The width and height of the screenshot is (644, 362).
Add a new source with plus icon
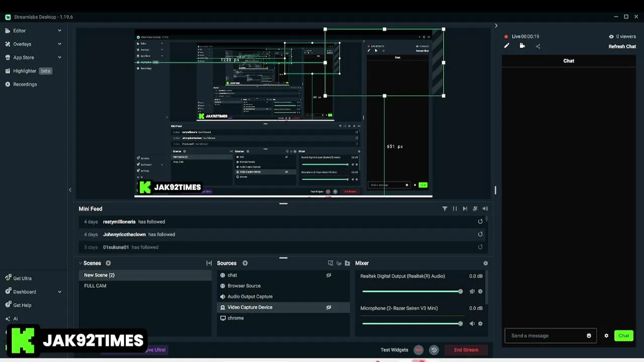(245, 263)
